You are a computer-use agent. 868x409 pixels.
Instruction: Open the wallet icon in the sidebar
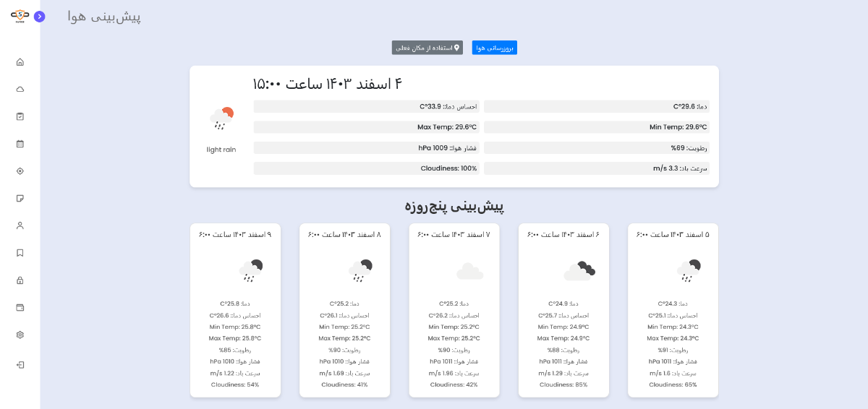click(20, 307)
